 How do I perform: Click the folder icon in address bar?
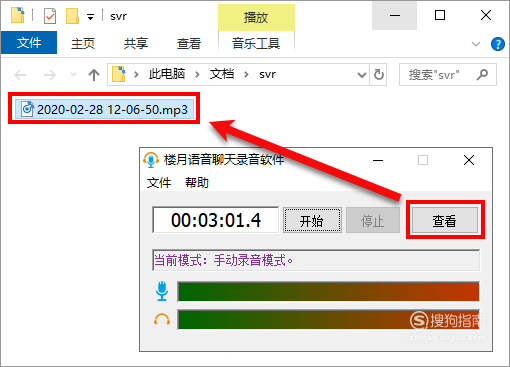(x=118, y=74)
